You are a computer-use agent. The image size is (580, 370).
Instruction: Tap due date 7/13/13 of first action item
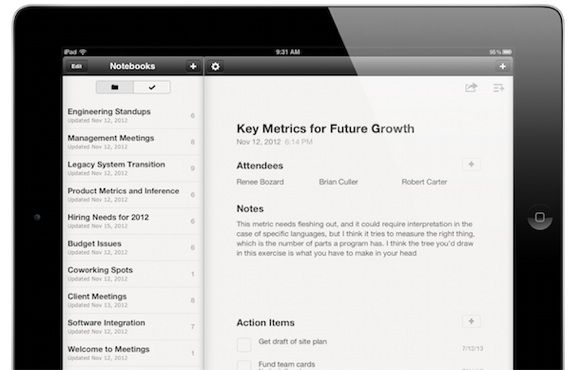point(472,349)
